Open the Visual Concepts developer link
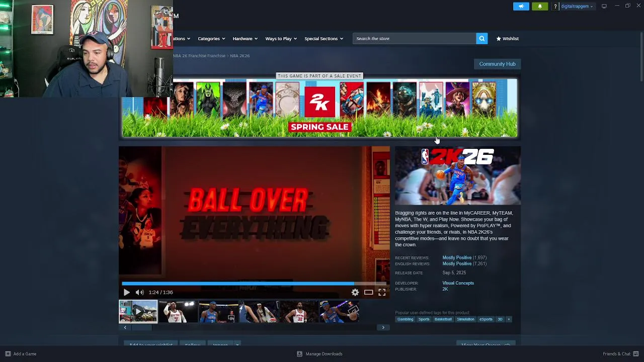The height and width of the screenshot is (362, 644). point(458,283)
